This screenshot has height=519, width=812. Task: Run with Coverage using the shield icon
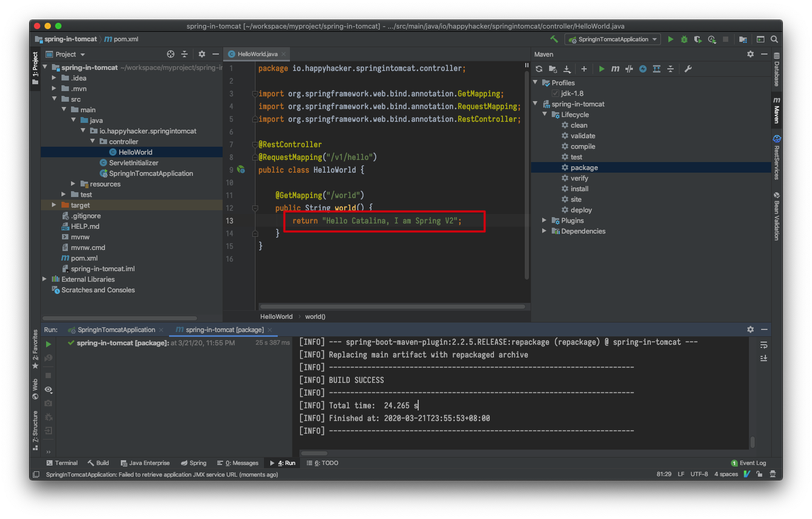tap(698, 39)
